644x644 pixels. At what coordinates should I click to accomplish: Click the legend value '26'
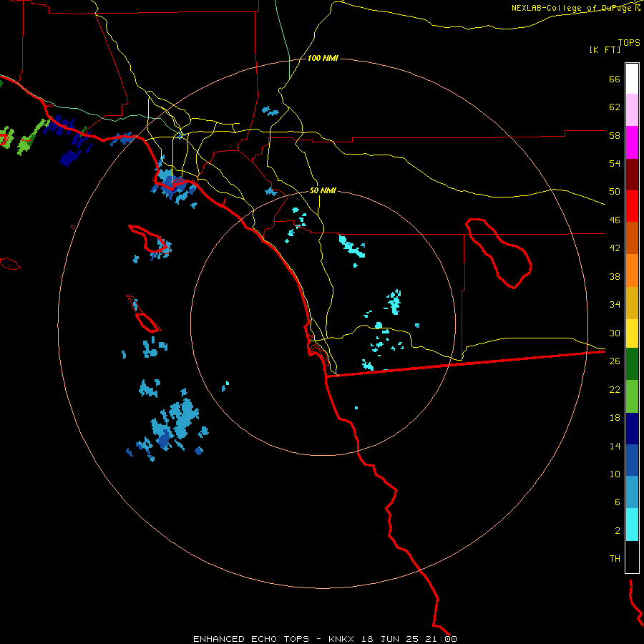[615, 361]
